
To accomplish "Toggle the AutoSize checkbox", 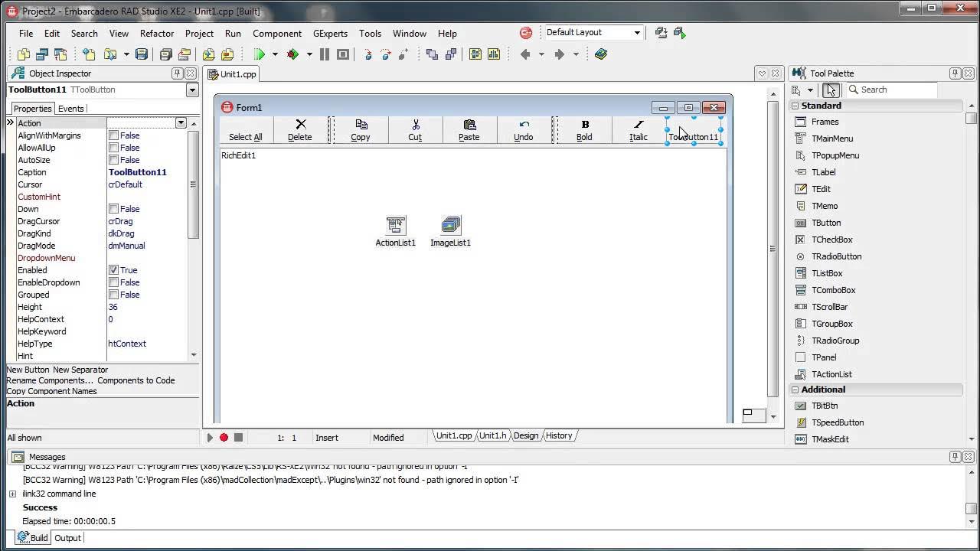I will [x=113, y=160].
